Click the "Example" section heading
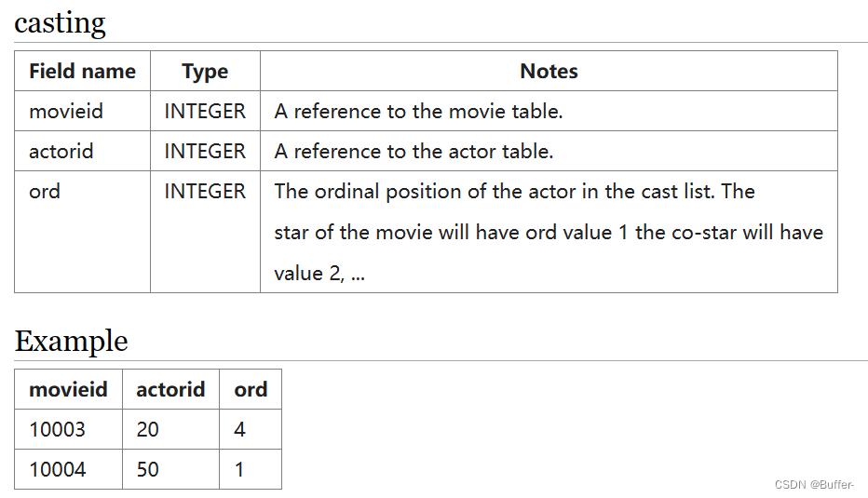 point(71,342)
